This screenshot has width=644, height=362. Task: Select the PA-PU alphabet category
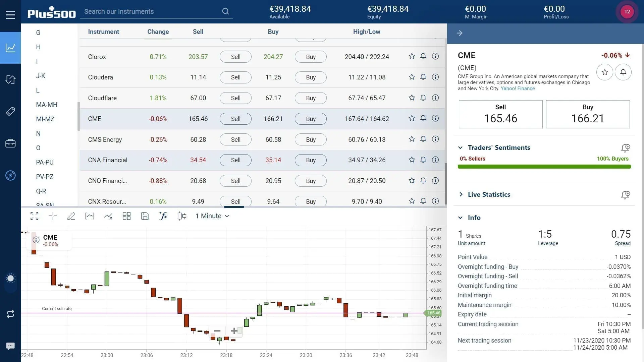point(45,162)
